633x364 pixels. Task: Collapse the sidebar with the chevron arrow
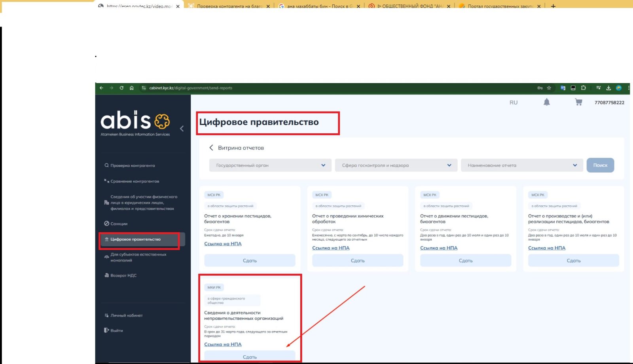pos(182,129)
